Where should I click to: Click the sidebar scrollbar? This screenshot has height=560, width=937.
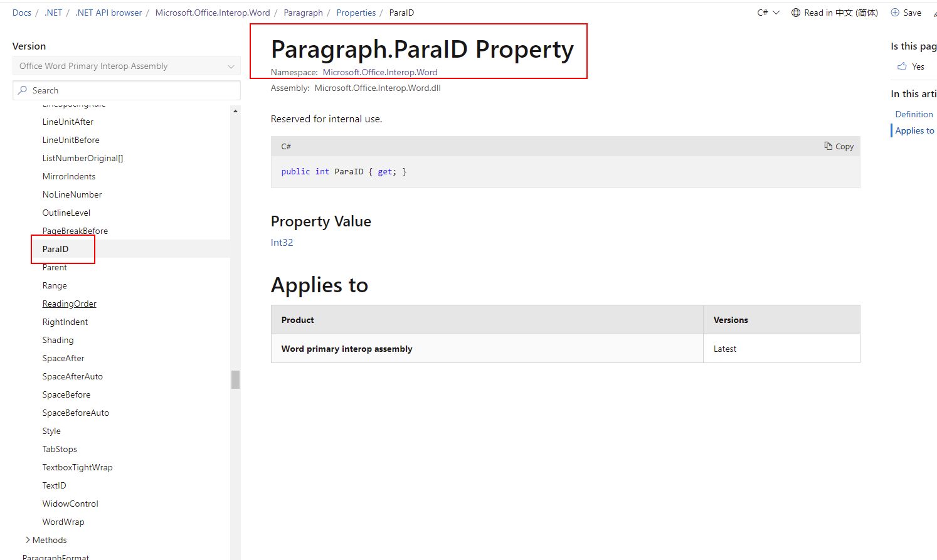click(235, 379)
